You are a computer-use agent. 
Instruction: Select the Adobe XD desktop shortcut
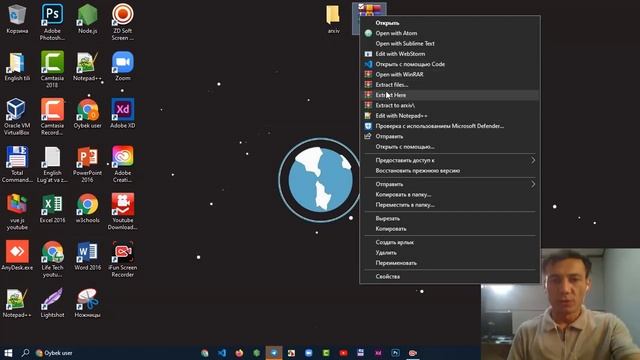(x=122, y=113)
